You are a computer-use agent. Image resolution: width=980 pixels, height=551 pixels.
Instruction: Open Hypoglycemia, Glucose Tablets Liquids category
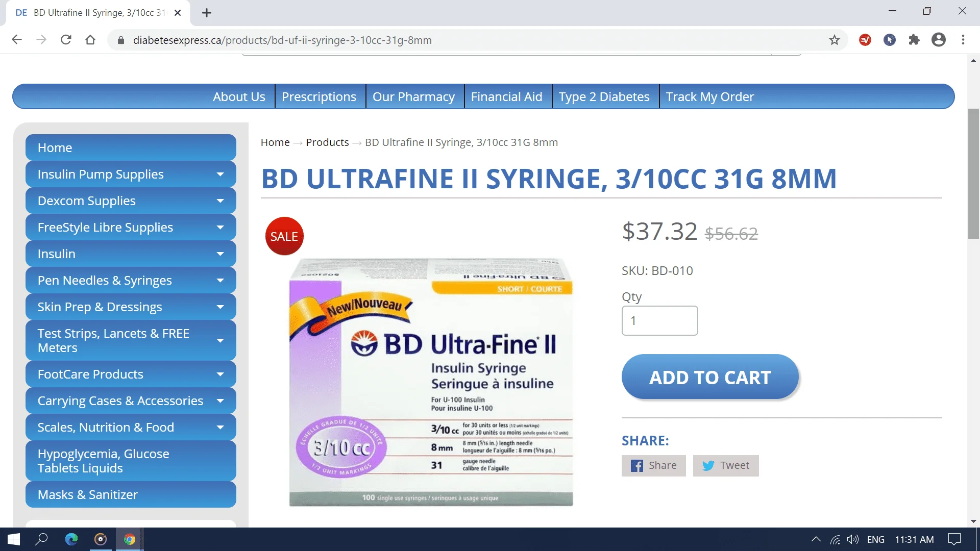click(131, 461)
